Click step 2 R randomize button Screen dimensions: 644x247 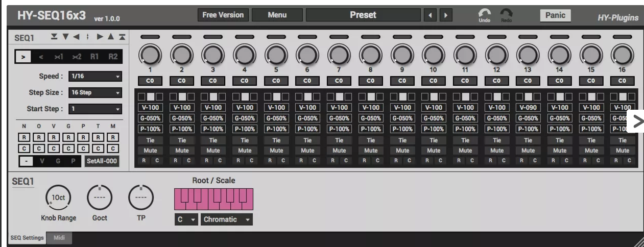point(176,161)
